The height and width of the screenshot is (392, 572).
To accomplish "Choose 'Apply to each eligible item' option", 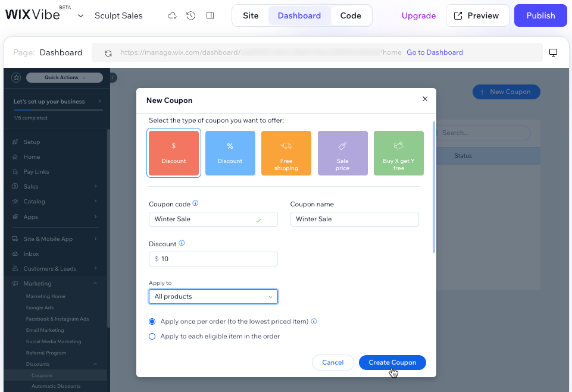I will click(x=152, y=335).
